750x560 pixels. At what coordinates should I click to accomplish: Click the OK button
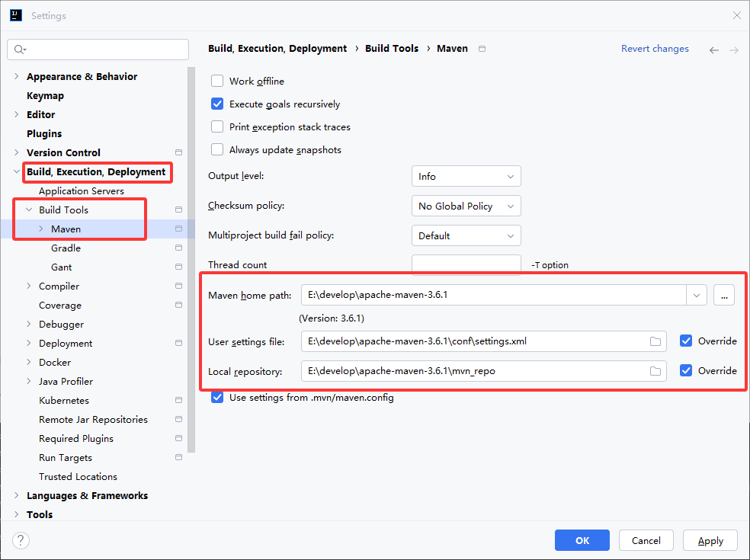click(582, 540)
